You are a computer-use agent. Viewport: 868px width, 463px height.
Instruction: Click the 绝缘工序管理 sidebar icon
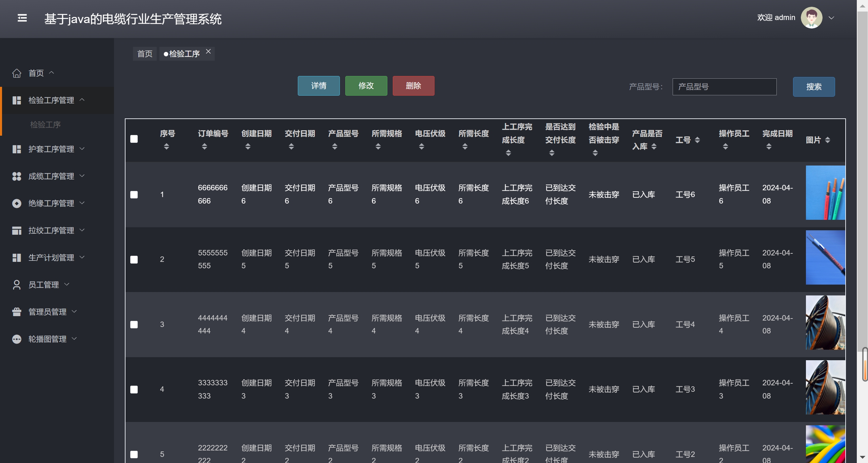(x=17, y=204)
